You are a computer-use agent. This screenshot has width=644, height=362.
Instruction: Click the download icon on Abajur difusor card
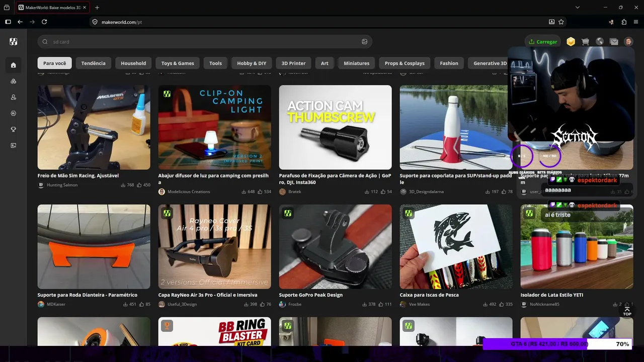tap(244, 192)
